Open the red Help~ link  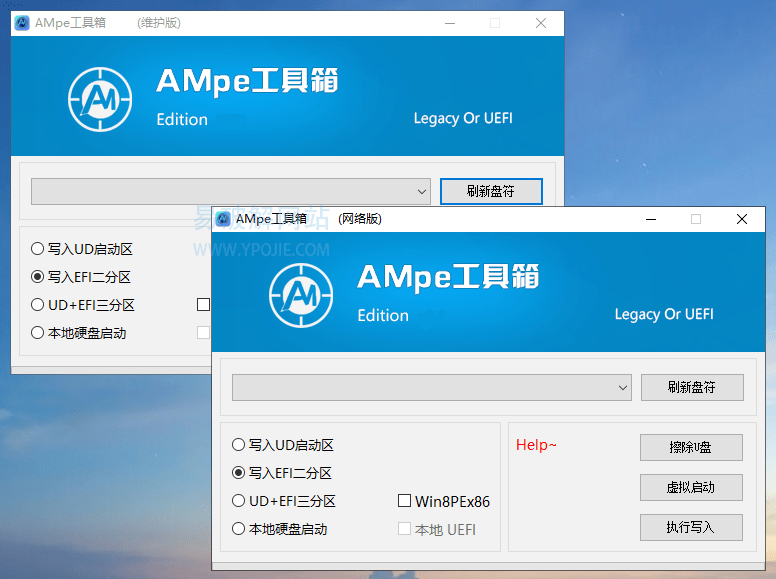[536, 445]
